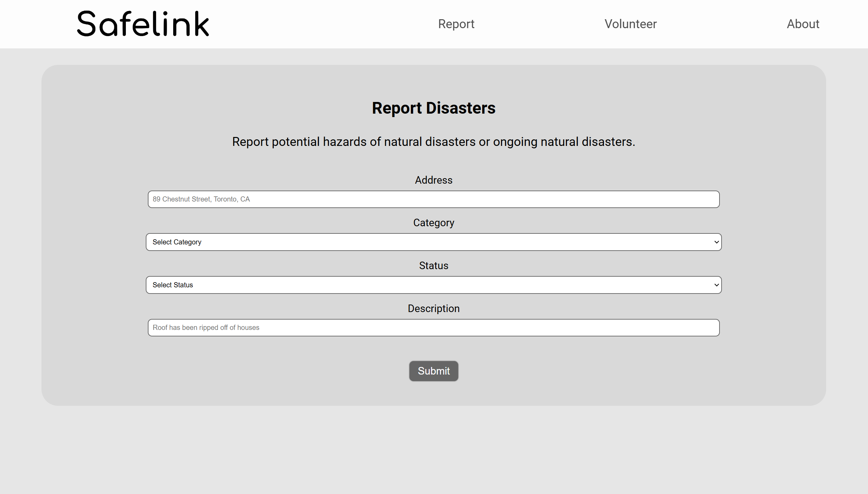Screen dimensions: 868x494
Task: Select the Description text field
Action: (433, 328)
